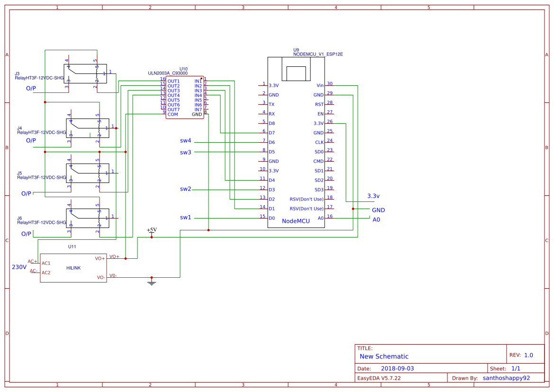Select the sw1 net label
Viewport: 554px width, 392px height.
pos(185,217)
